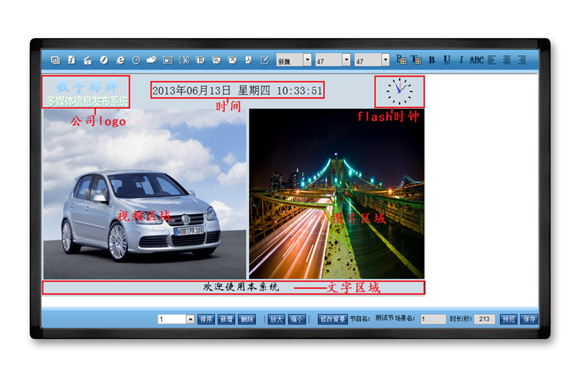Screen dimensions: 588x383
Task: Insert Word document using W icon
Action: pyautogui.click(x=216, y=60)
